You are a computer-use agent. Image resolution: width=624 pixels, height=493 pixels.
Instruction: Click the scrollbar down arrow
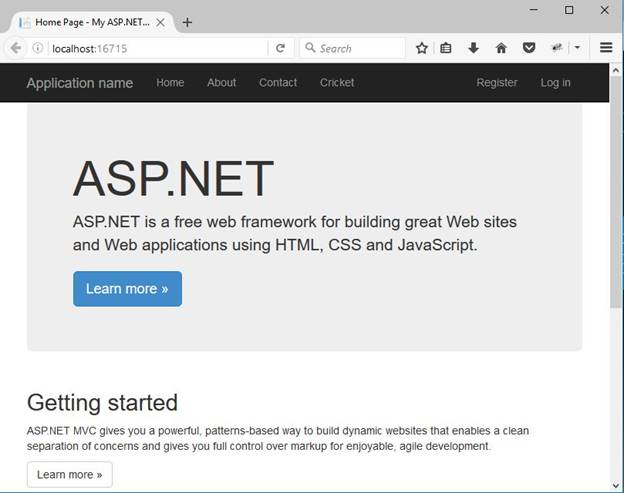click(616, 485)
